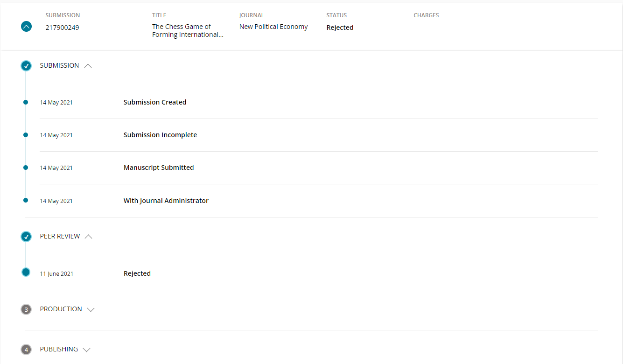Expand the PUBLISHING section arrow
Viewport: 623px width, 364px height.
click(86, 350)
